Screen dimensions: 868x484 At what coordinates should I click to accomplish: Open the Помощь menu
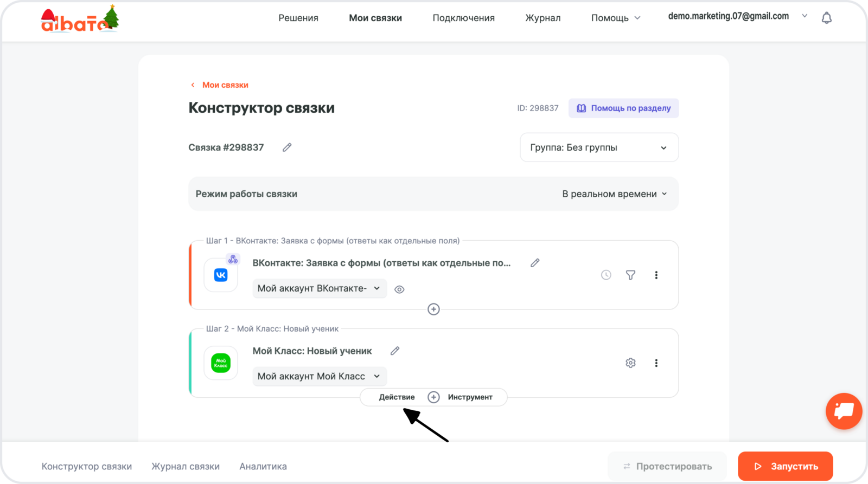click(615, 18)
